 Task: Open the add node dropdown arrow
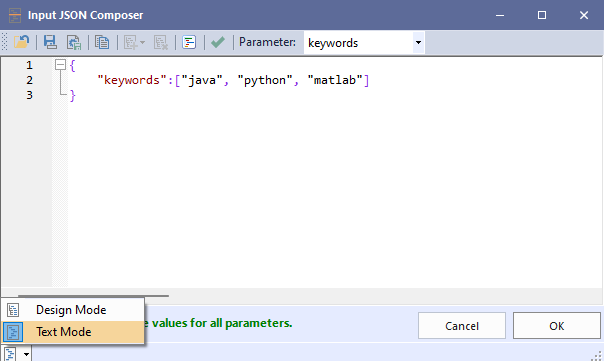(x=143, y=42)
